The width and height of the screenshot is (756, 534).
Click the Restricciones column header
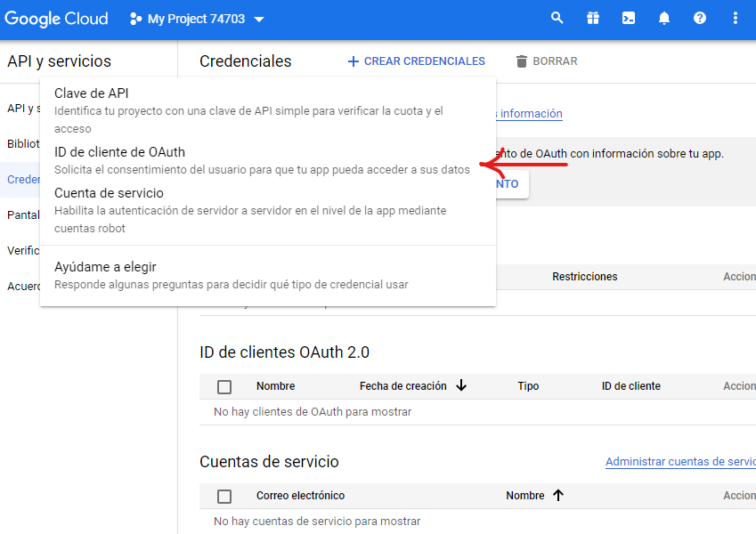click(585, 277)
